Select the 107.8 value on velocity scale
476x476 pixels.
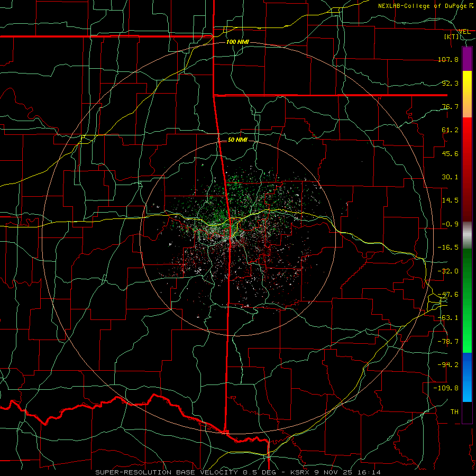point(448,60)
